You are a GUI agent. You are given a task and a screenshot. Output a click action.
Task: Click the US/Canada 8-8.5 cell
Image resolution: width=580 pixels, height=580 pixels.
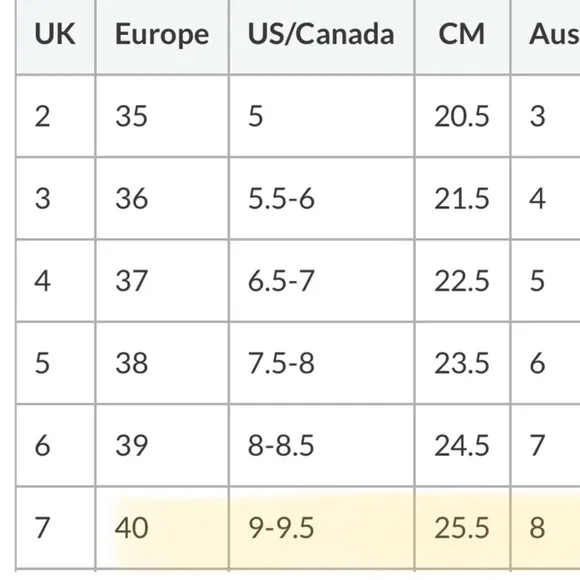(x=321, y=445)
